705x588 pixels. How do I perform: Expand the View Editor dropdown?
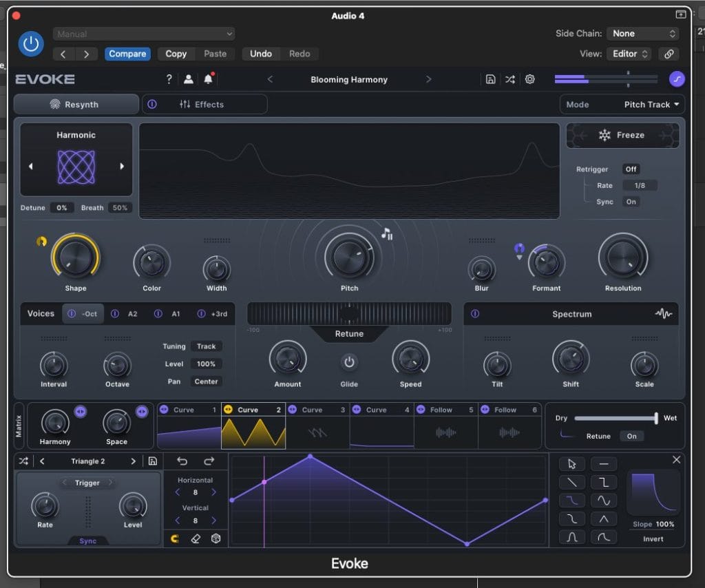point(629,54)
